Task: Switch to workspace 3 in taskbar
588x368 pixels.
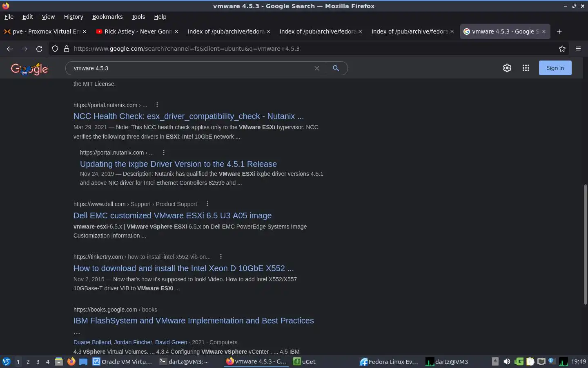Action: click(38, 362)
